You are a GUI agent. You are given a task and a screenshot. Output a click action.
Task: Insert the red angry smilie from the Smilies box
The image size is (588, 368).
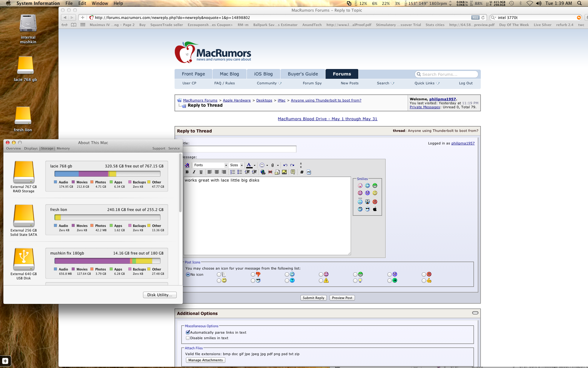(375, 202)
